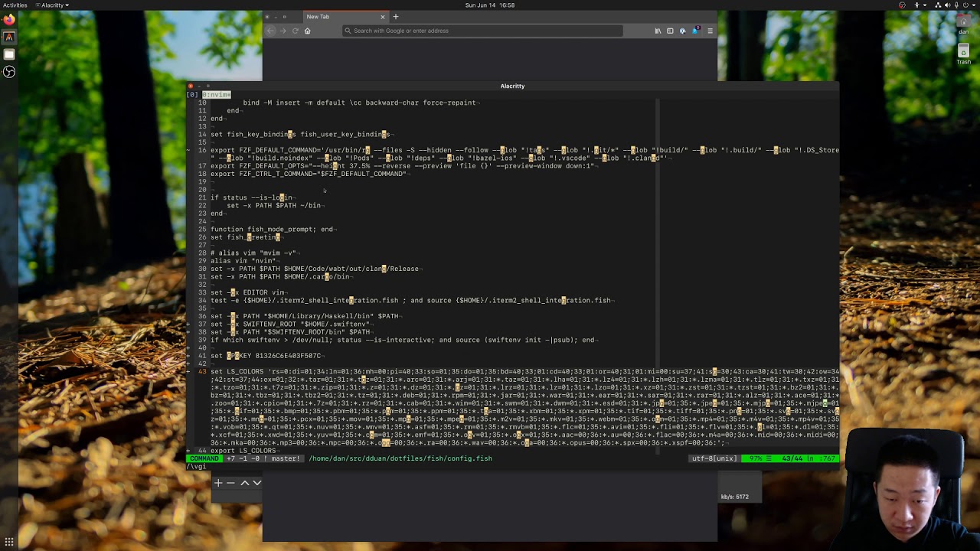Click the up chevron in bottom widget

coord(245,483)
